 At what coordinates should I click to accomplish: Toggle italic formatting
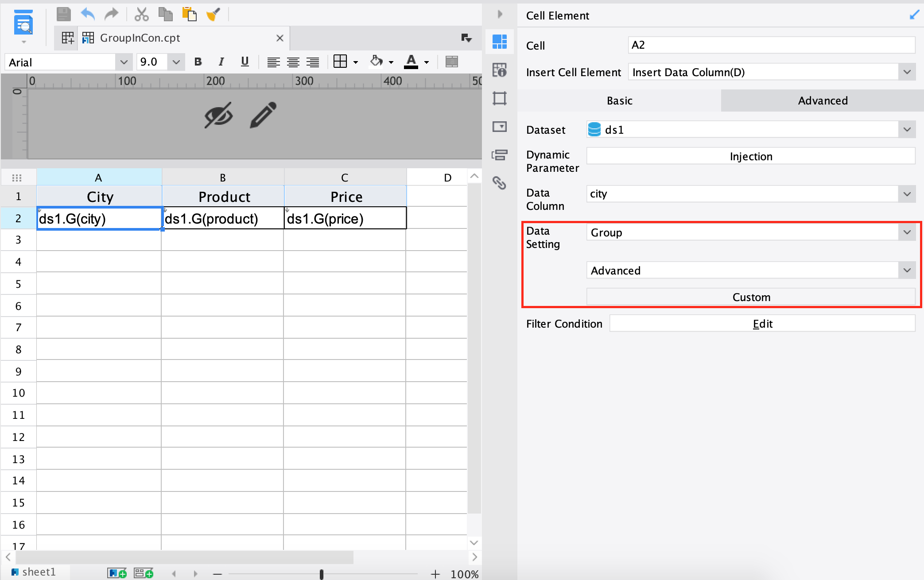pos(221,62)
